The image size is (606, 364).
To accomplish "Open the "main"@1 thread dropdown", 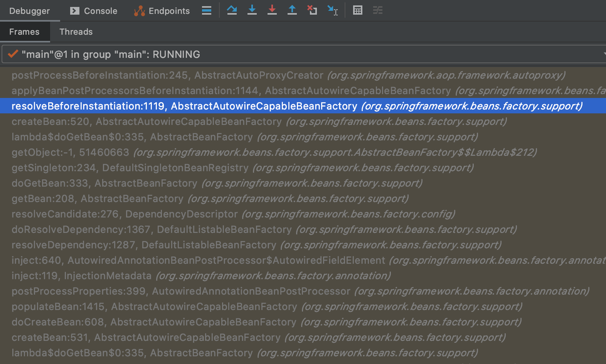I will [x=304, y=54].
